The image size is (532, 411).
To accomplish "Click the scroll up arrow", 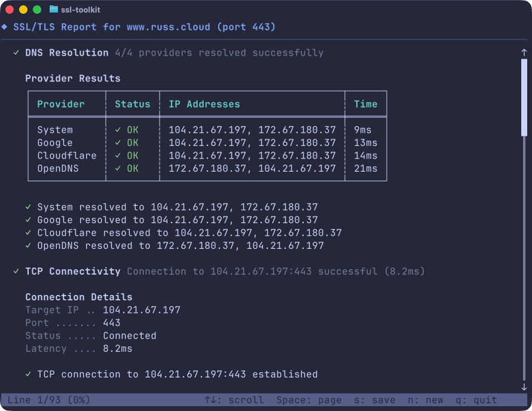I will coord(524,53).
